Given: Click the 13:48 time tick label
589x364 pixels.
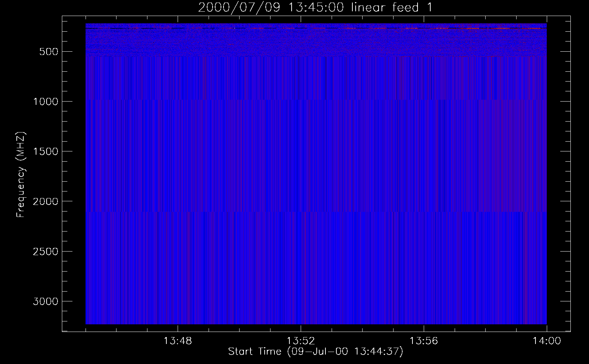Looking at the screenshot, I should 178,341.
